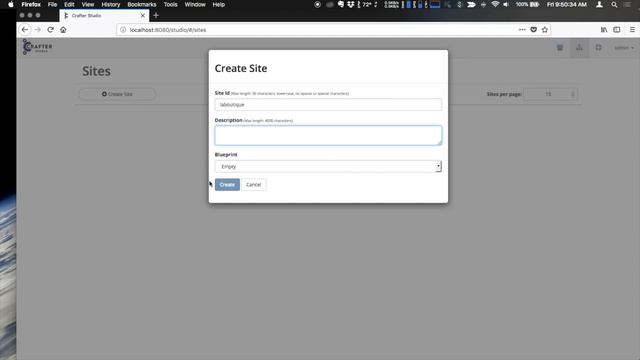Open a new browser tab
The height and width of the screenshot is (360, 640).
pyautogui.click(x=156, y=16)
